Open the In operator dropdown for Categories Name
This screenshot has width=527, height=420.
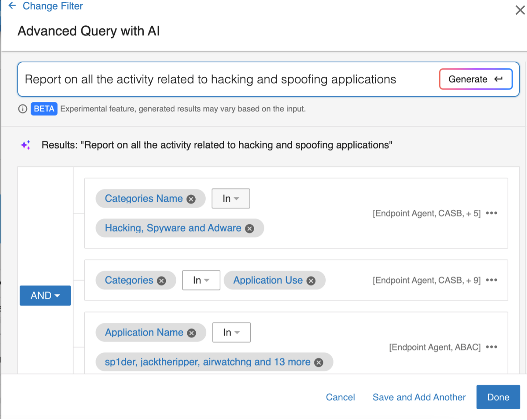pos(231,198)
